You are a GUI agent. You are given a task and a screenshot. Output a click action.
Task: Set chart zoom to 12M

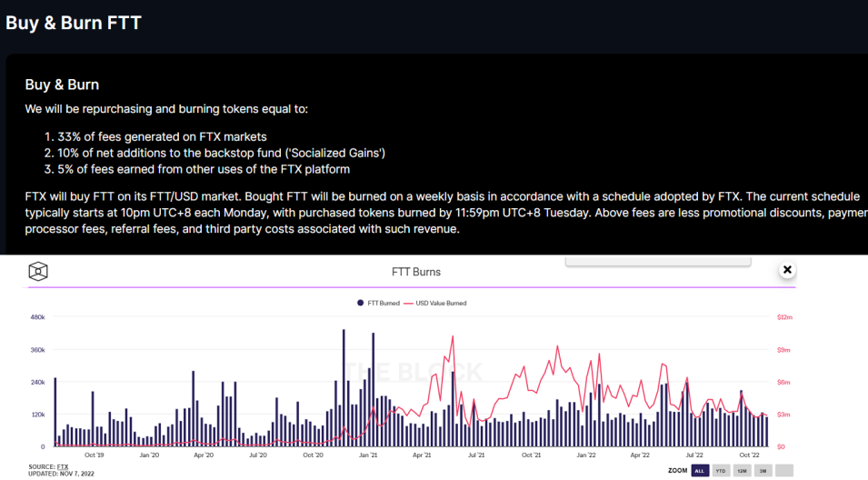(x=742, y=471)
